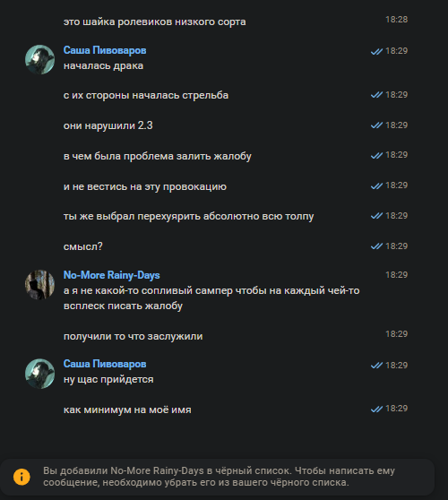Select message 'это шайка ролевиков низкого сорта'
This screenshot has height=500, width=448.
(154, 22)
